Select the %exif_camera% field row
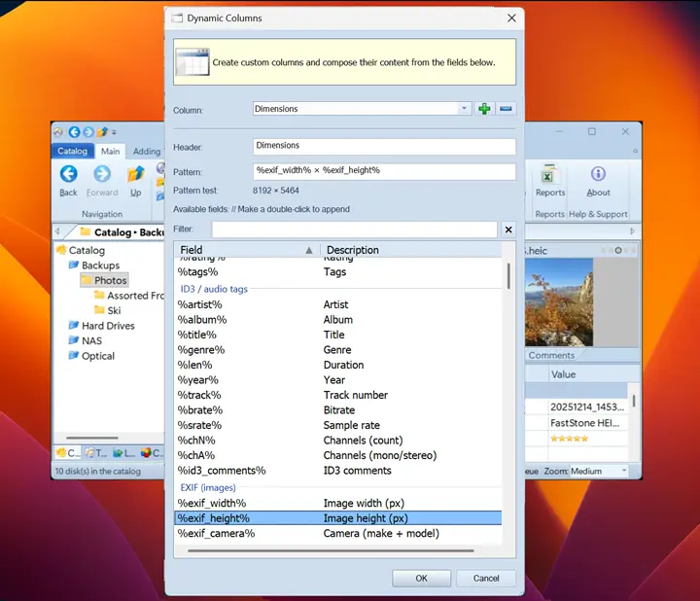700x601 pixels. tap(338, 533)
